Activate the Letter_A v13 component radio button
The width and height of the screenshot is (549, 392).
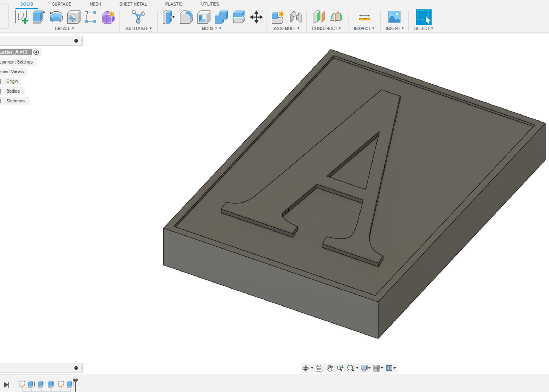point(36,52)
